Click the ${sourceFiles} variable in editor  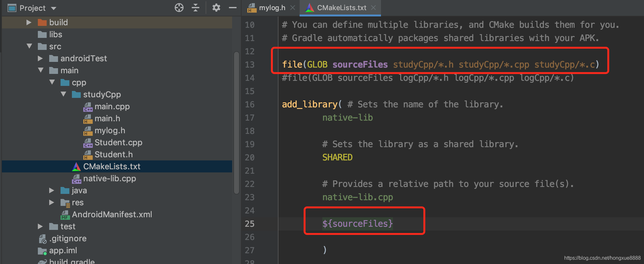pyautogui.click(x=357, y=224)
